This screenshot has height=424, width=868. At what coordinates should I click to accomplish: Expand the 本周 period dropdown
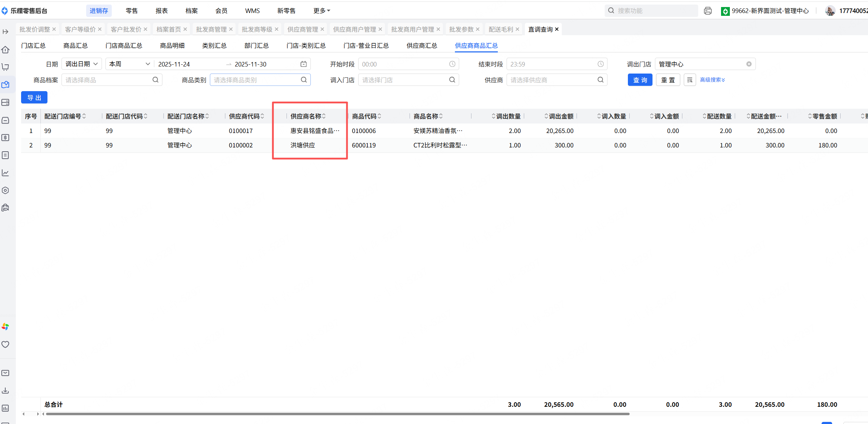pos(129,64)
